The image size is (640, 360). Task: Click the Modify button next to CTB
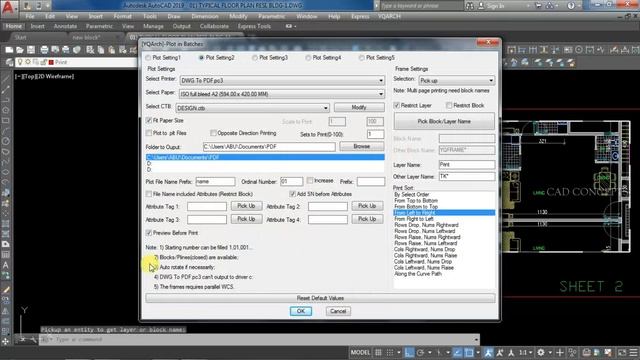pyautogui.click(x=359, y=107)
